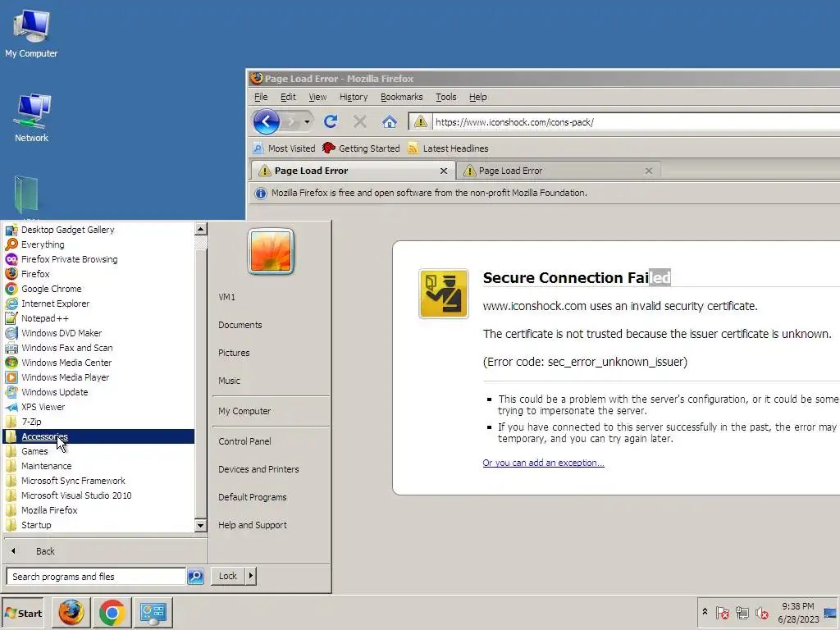The width and height of the screenshot is (840, 630).
Task: Open Firefox Private Browsing
Action: pos(98,259)
